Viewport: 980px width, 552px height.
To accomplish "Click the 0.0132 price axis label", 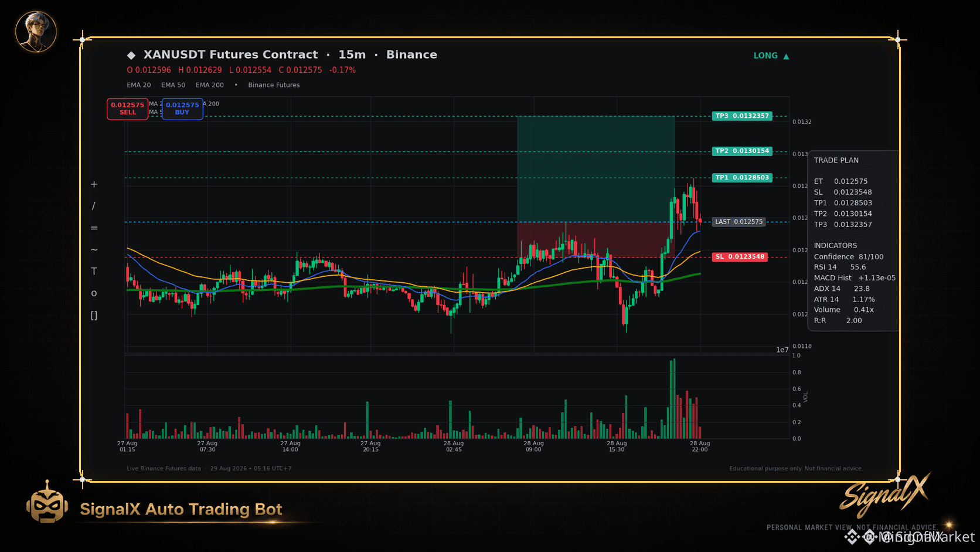I will click(802, 122).
